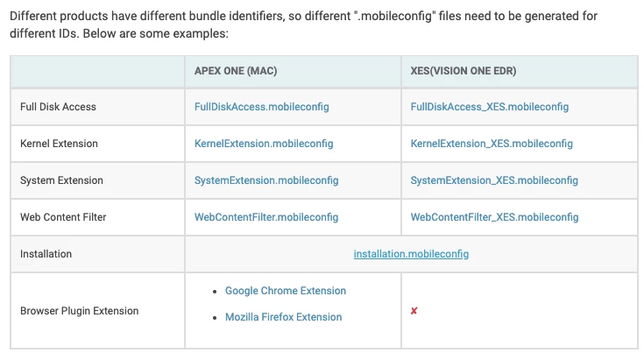Open KernelExtension_XES.mobileconfig link

click(492, 144)
